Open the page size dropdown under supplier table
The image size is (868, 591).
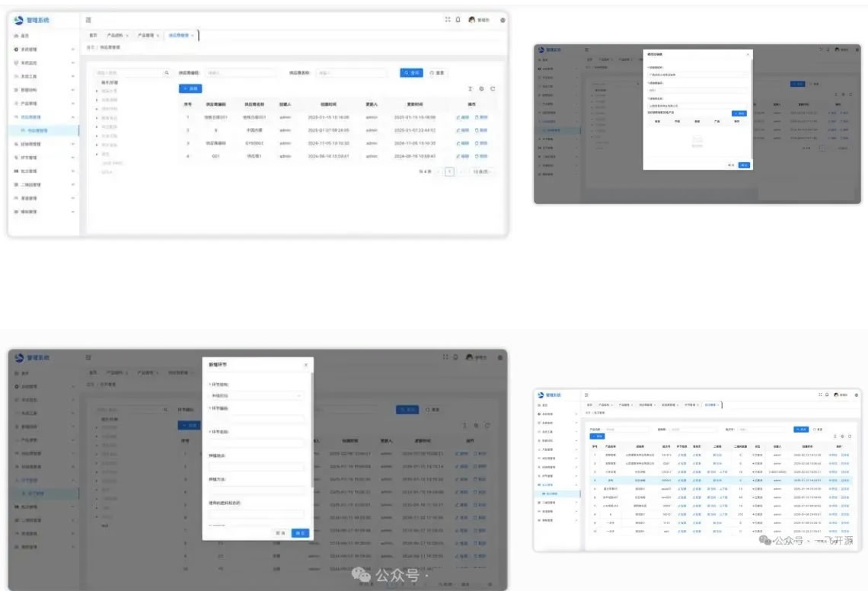[x=481, y=172]
